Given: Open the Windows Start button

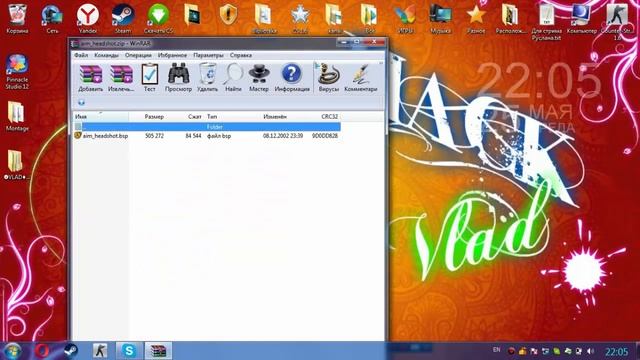Looking at the screenshot, I should pos(12,351).
